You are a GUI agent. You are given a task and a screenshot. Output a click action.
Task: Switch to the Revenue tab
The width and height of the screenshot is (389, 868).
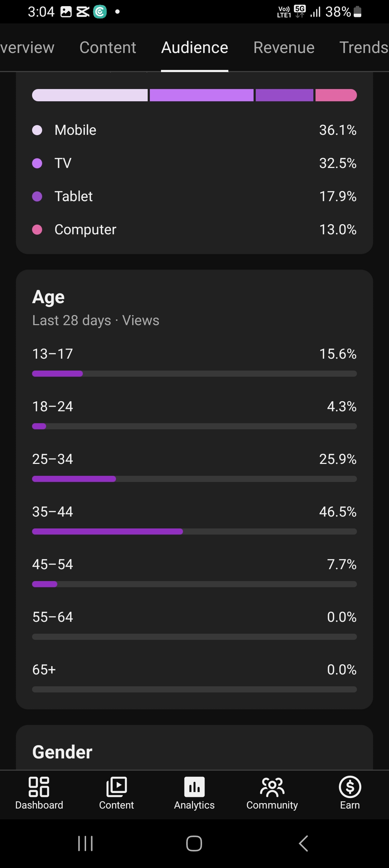click(x=284, y=48)
